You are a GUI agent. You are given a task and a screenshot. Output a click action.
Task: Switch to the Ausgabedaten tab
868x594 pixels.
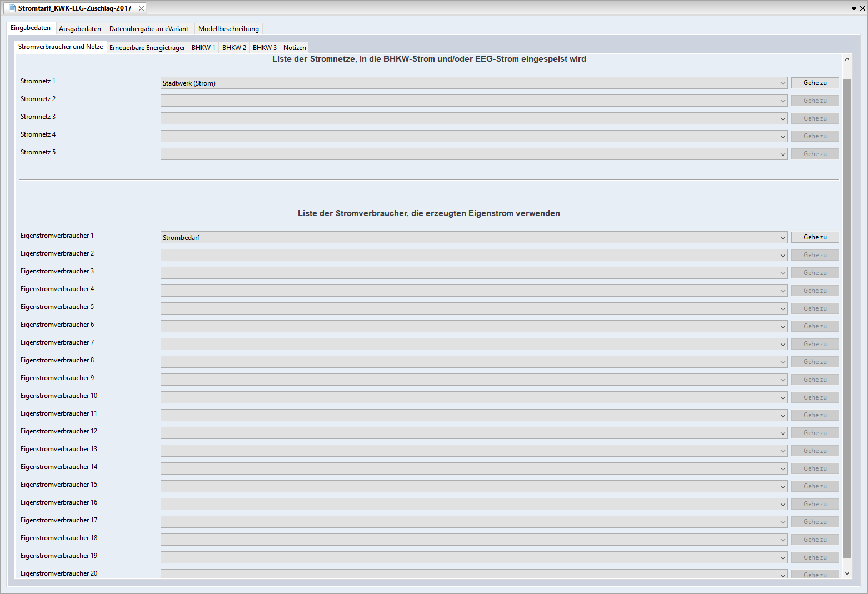click(80, 29)
